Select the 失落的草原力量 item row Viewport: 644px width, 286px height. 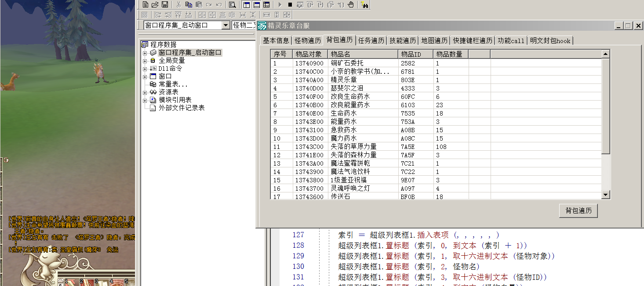(436, 146)
